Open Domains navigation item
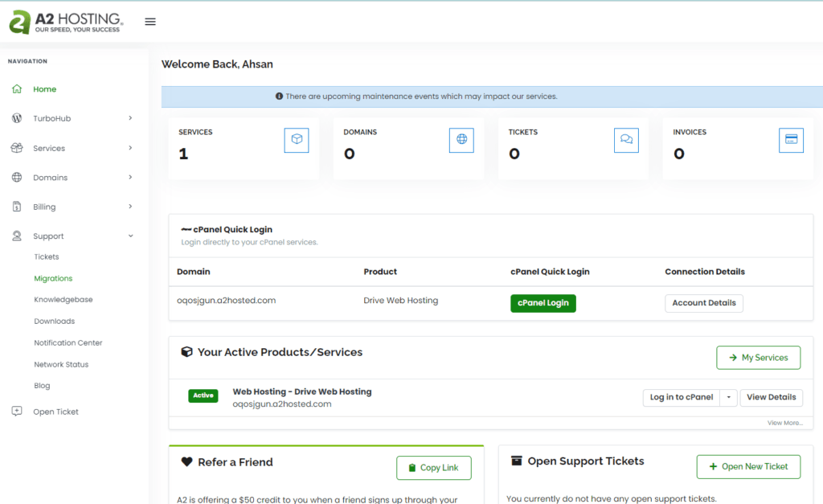Image resolution: width=823 pixels, height=504 pixels. [x=51, y=178]
